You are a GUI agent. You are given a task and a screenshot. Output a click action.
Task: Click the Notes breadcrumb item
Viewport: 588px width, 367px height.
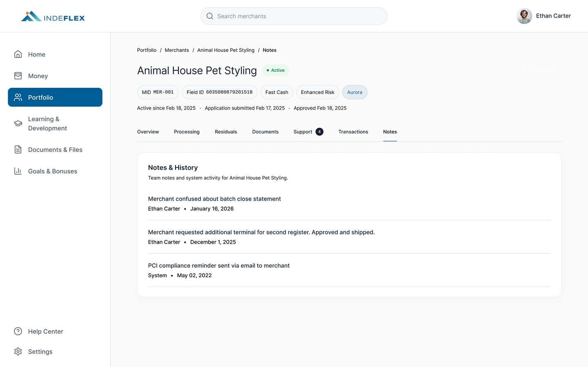click(x=269, y=50)
